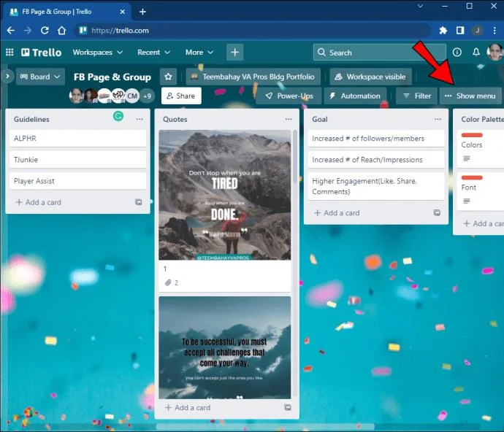Select the FB Page & Group browser tab
The image size is (504, 432).
pyautogui.click(x=66, y=12)
